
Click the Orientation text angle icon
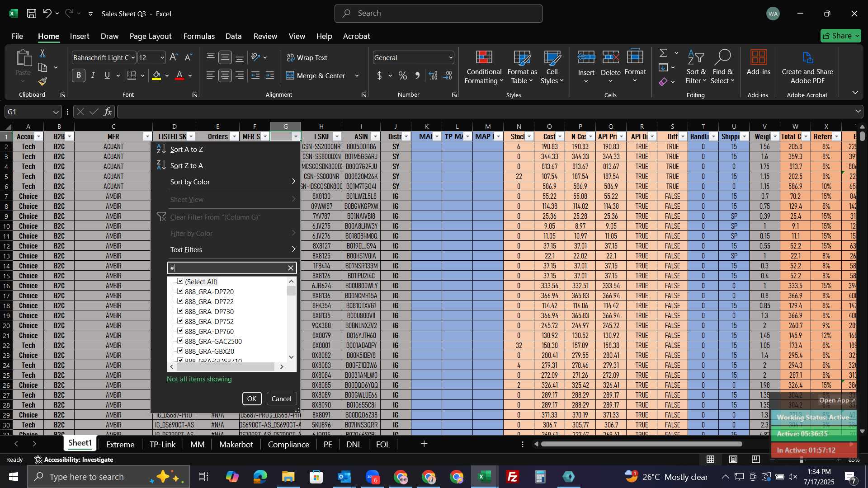click(x=255, y=57)
